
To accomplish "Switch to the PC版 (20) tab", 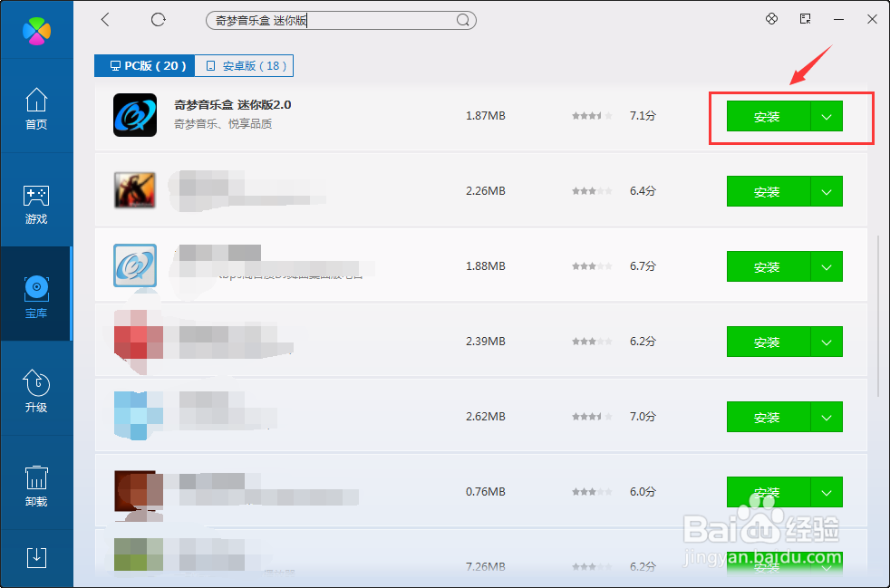I will tap(145, 66).
